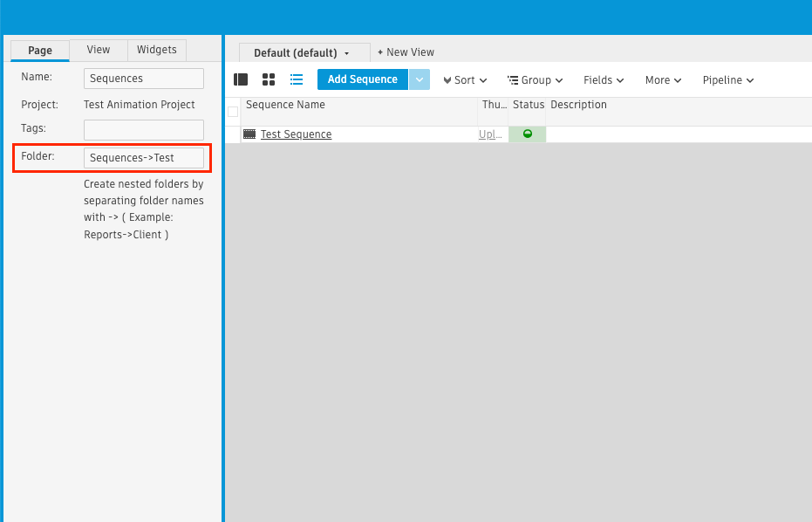Click the film strip icon beside Test Sequence

pyautogui.click(x=249, y=134)
